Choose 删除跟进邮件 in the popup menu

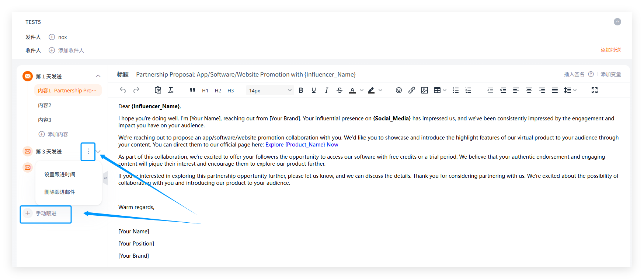60,192
